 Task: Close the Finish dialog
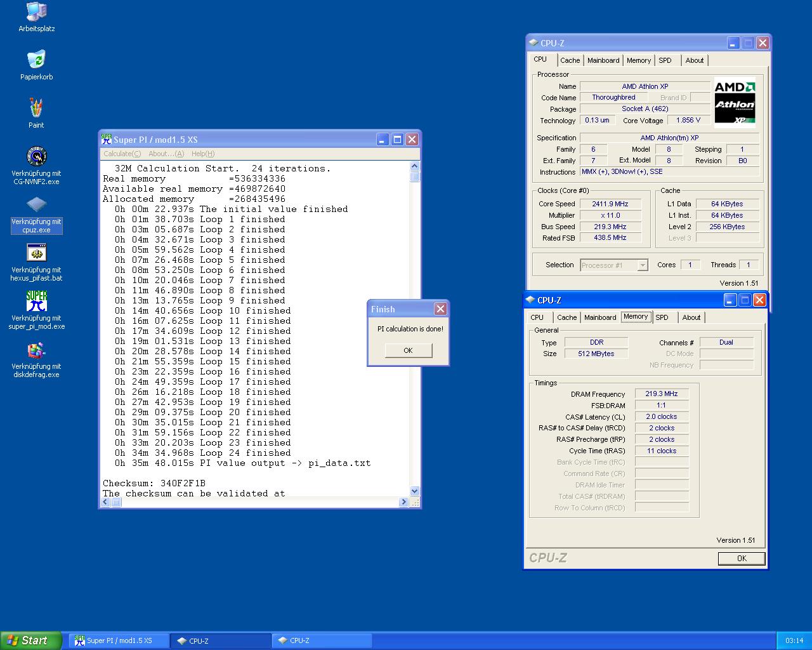pyautogui.click(x=440, y=309)
